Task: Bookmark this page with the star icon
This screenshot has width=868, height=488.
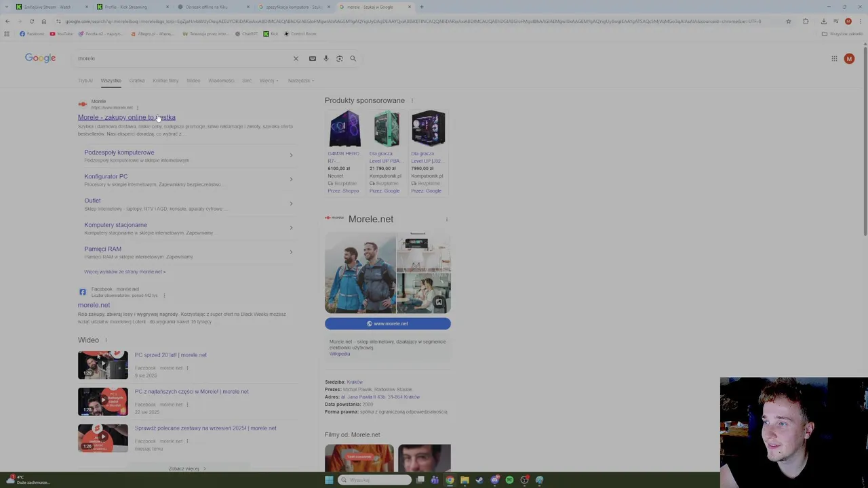Action: pyautogui.click(x=788, y=21)
